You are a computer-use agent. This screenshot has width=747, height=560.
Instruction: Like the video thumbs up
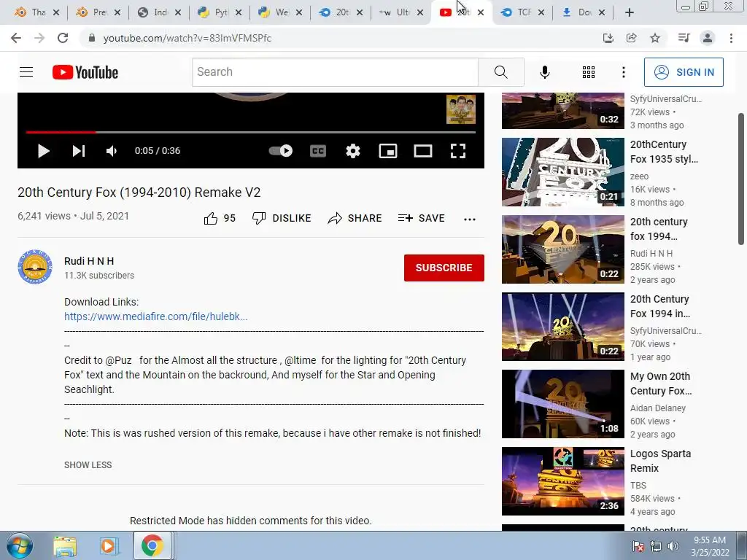coord(219,218)
